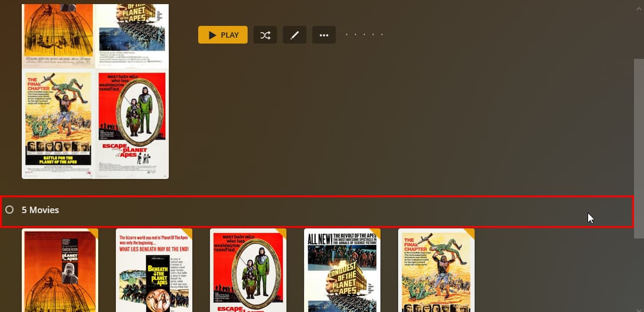Viewport: 644px width, 312px height.
Task: Click the unplayed corner flag on Conquest poster
Action: point(376,233)
